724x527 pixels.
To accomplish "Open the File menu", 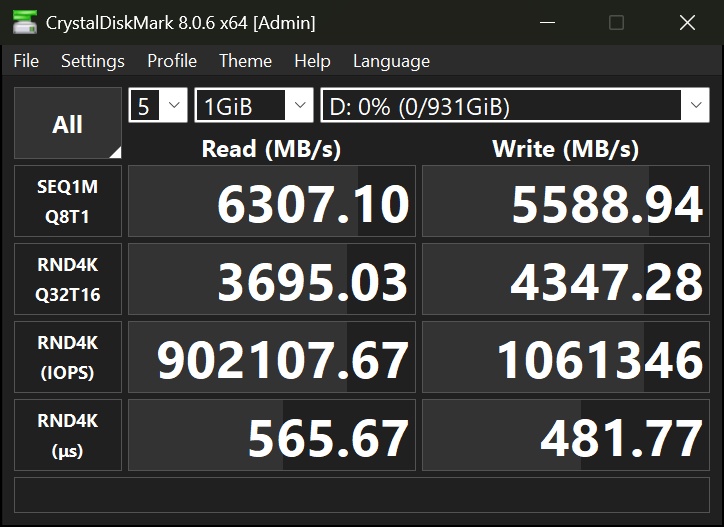I will coord(26,61).
